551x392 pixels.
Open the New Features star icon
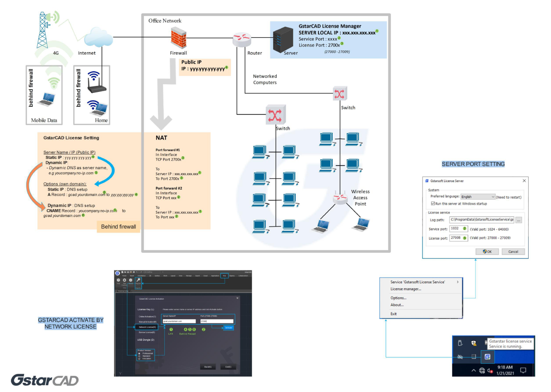coord(124,280)
